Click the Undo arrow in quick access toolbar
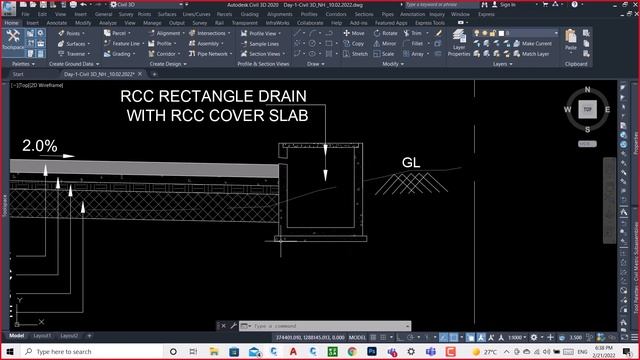 click(x=83, y=4)
